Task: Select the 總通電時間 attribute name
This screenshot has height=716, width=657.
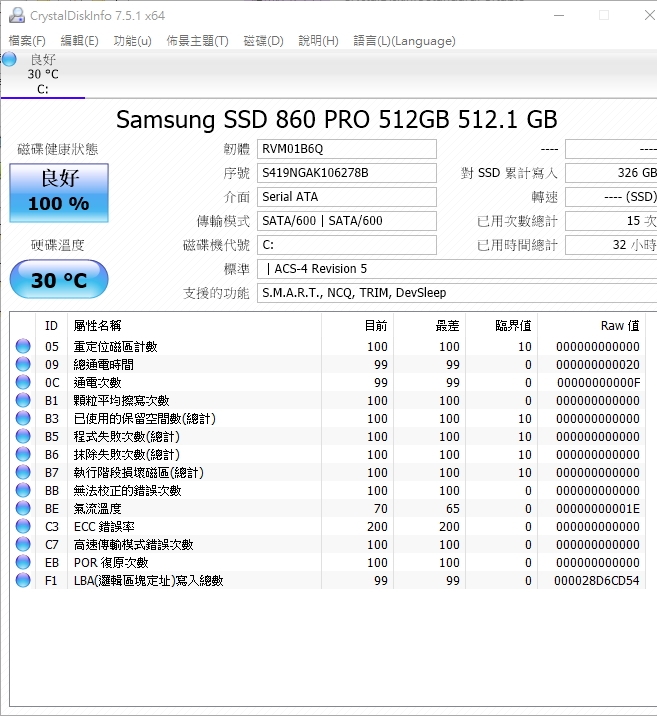Action: (104, 364)
